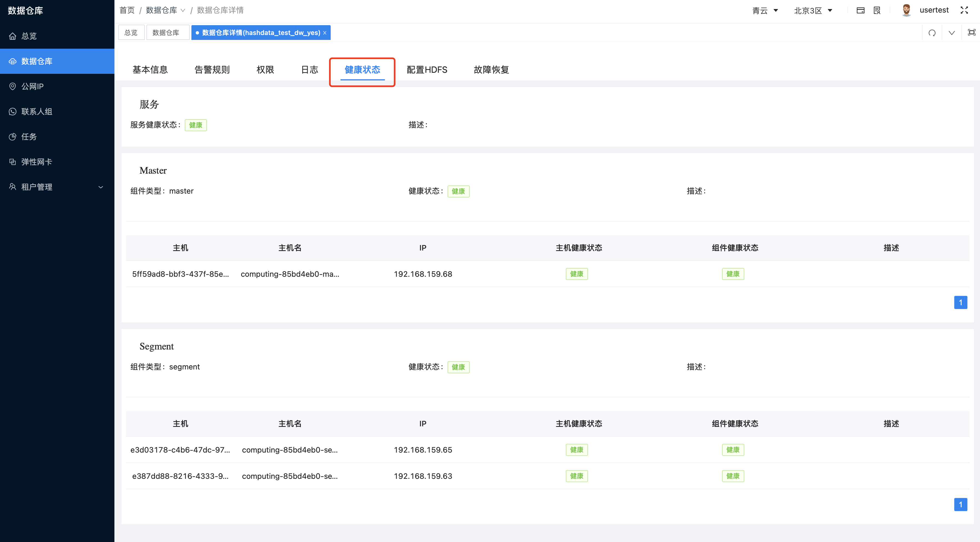Toggle the 健康 badge for Master health status

(459, 191)
